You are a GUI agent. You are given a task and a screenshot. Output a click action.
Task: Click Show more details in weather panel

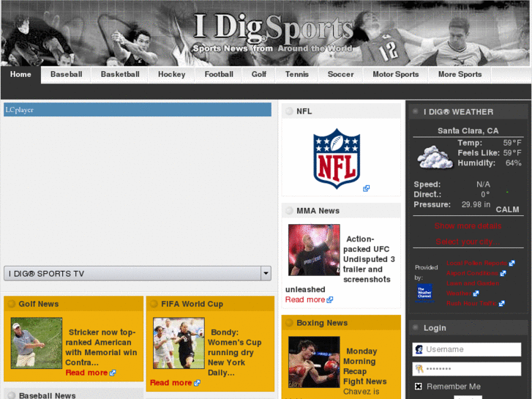pyautogui.click(x=468, y=225)
